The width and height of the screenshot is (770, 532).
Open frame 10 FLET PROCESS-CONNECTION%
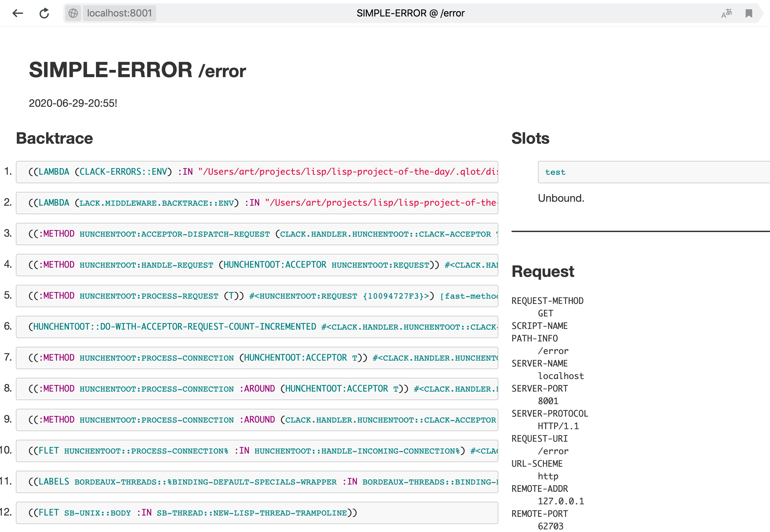pyautogui.click(x=257, y=451)
